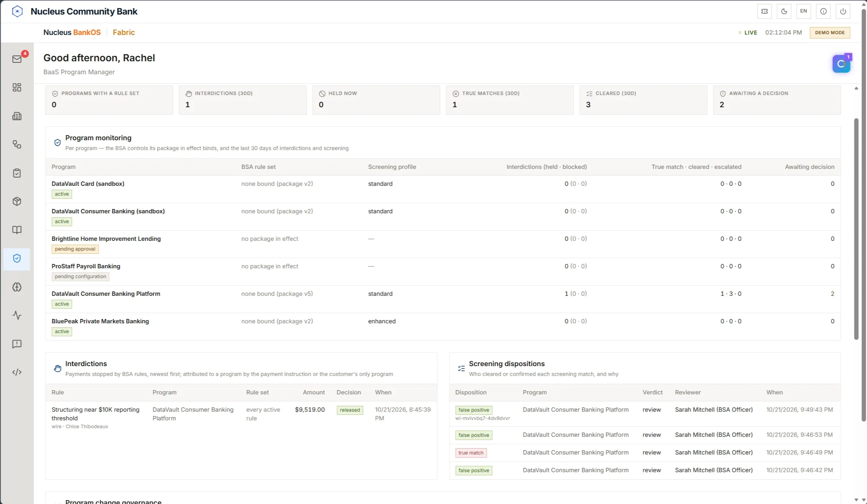Open Brightline Home Improvement Lending row
The image size is (867, 504).
(x=443, y=244)
